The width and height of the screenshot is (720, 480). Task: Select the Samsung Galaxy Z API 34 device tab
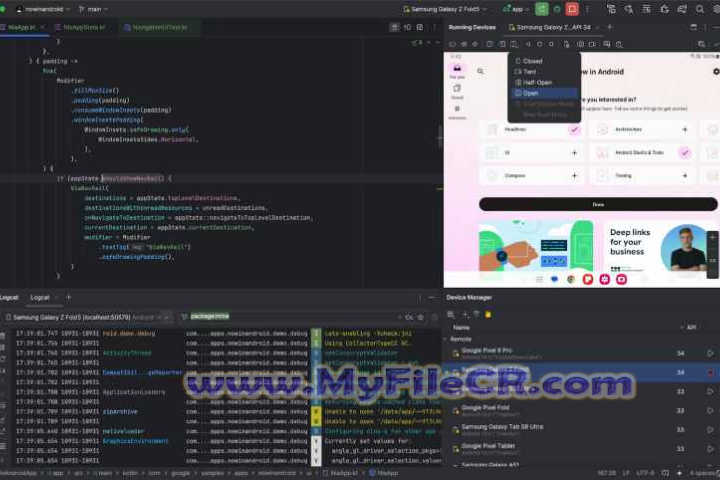pos(553,28)
